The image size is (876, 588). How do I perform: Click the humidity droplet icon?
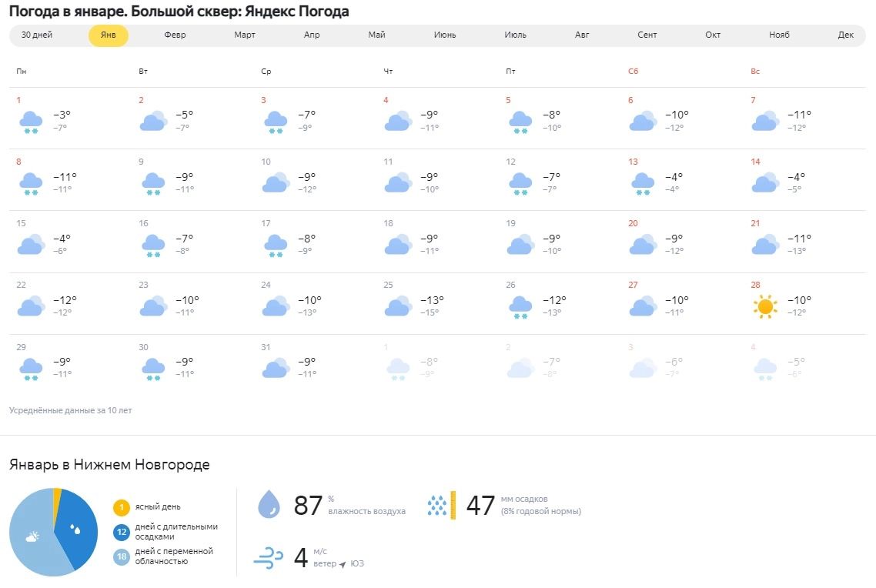[269, 505]
